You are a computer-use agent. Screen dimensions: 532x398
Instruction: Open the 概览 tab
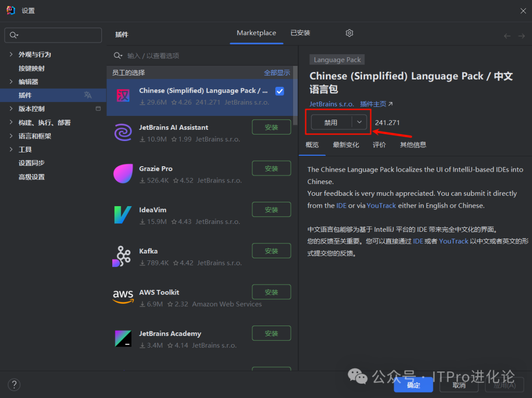pos(312,145)
